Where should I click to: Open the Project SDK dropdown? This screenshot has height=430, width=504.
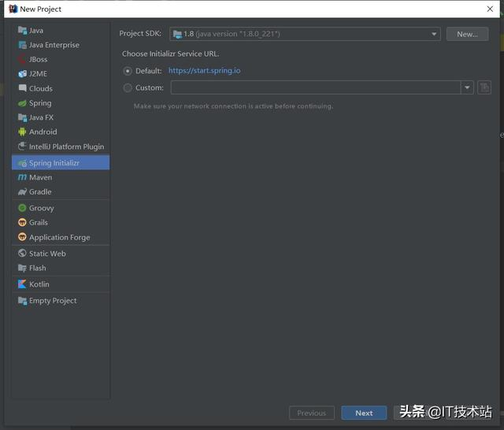(x=305, y=34)
